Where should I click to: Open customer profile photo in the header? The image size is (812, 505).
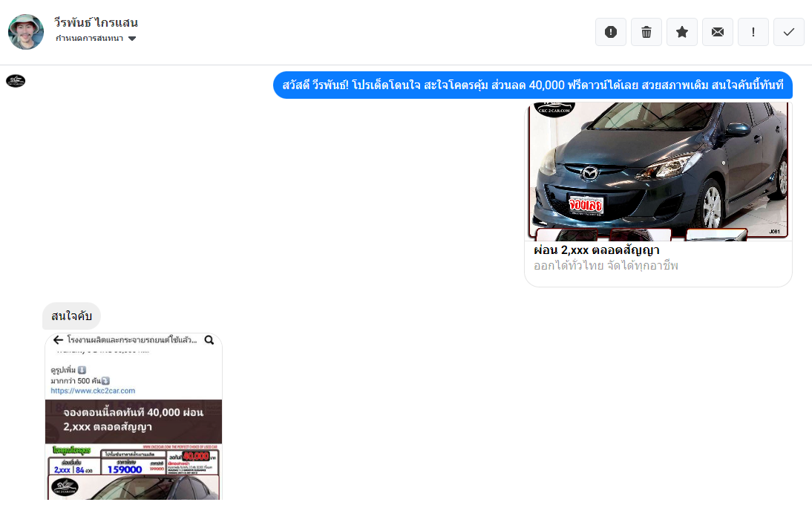point(26,32)
